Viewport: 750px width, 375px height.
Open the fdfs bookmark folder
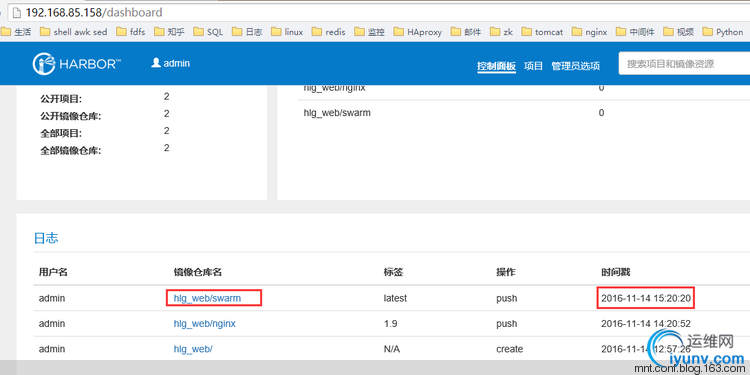(x=131, y=32)
